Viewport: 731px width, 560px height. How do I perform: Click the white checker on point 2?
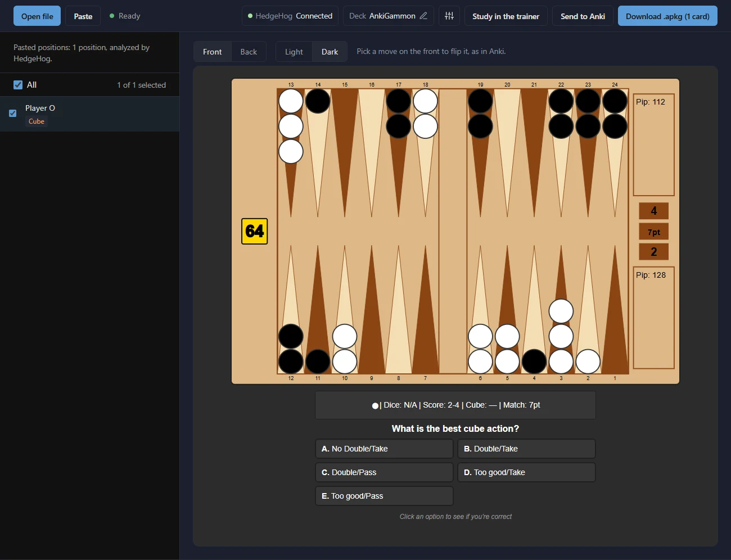point(588,362)
